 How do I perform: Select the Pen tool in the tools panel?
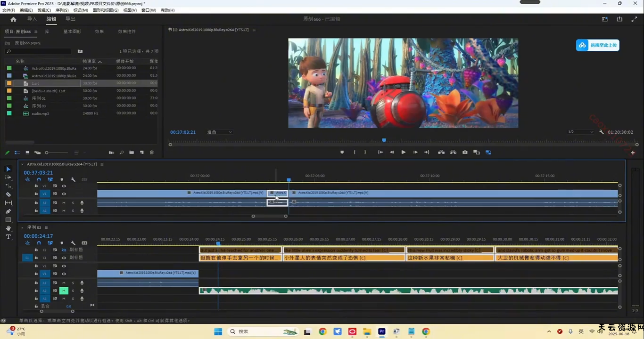tap(8, 211)
